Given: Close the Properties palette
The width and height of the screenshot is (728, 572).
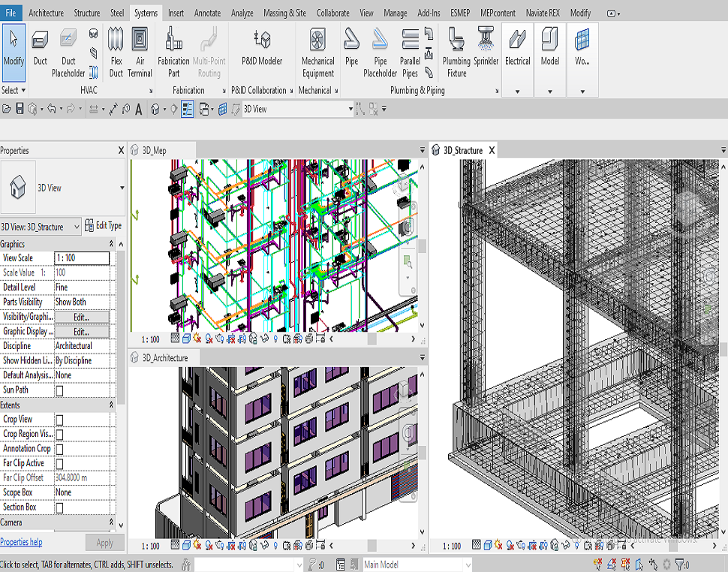Looking at the screenshot, I should pos(121,150).
